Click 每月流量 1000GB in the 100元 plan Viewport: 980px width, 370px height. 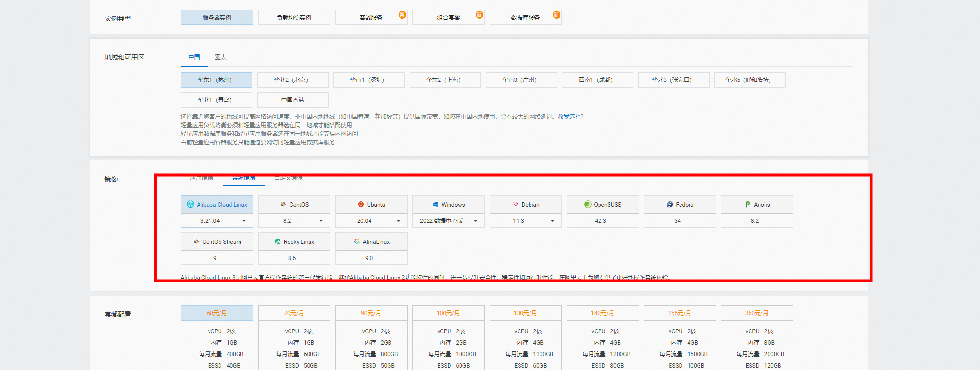tap(452, 354)
